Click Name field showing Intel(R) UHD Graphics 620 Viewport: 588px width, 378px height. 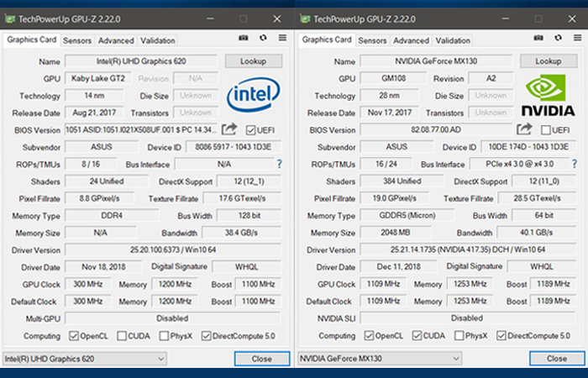[x=141, y=61]
